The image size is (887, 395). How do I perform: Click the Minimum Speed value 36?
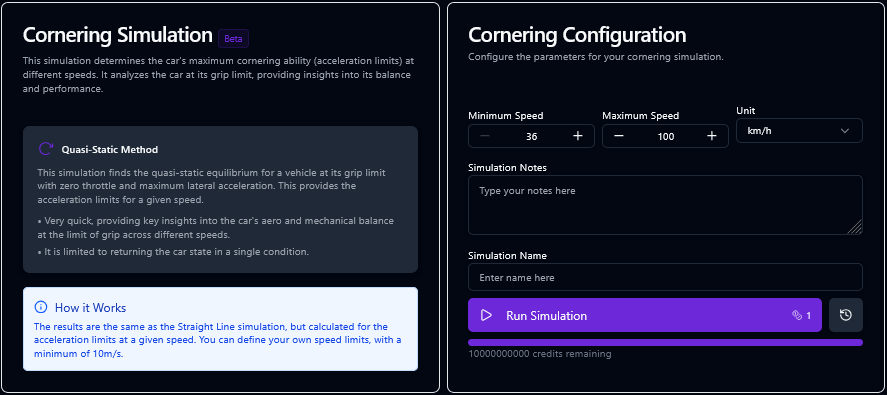click(531, 136)
